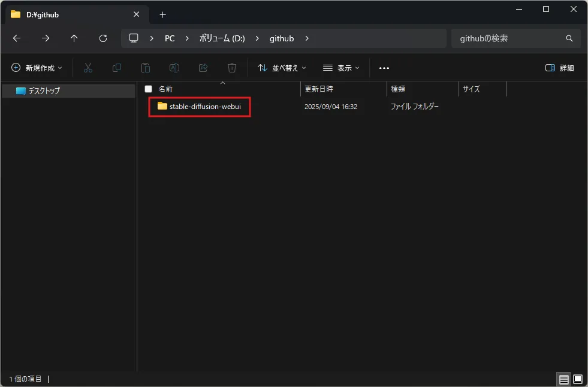The width and height of the screenshot is (588, 387).
Task: Click 1 個の項目 status bar text
Action: (x=25, y=379)
